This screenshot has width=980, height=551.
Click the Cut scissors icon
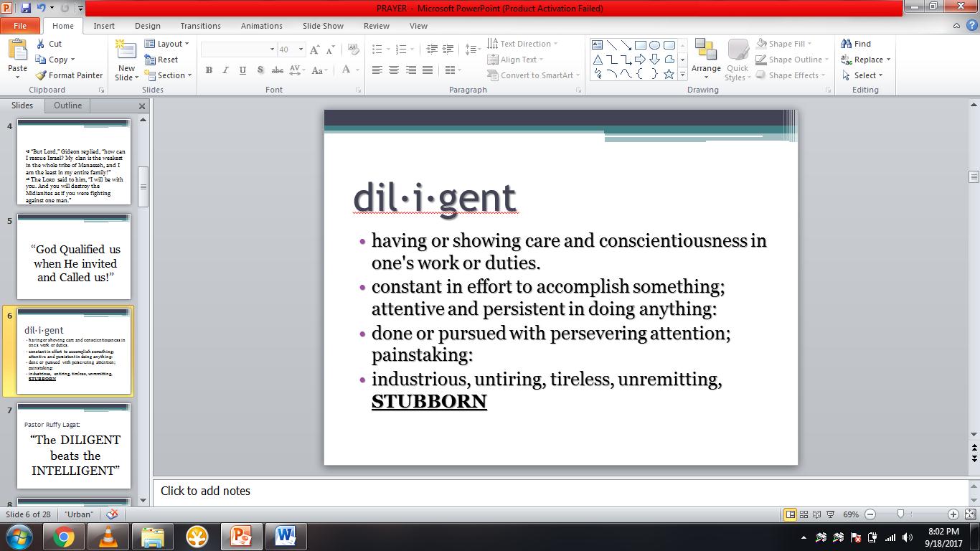[42, 44]
